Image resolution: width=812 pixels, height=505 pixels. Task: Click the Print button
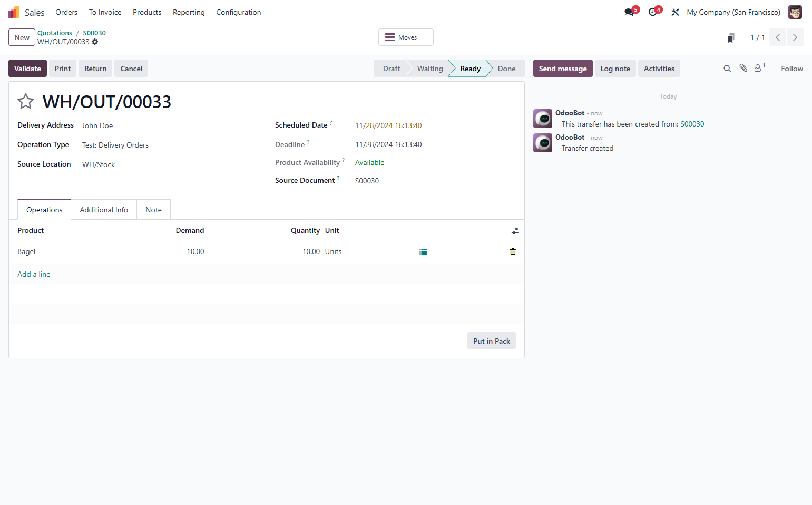[x=63, y=69]
